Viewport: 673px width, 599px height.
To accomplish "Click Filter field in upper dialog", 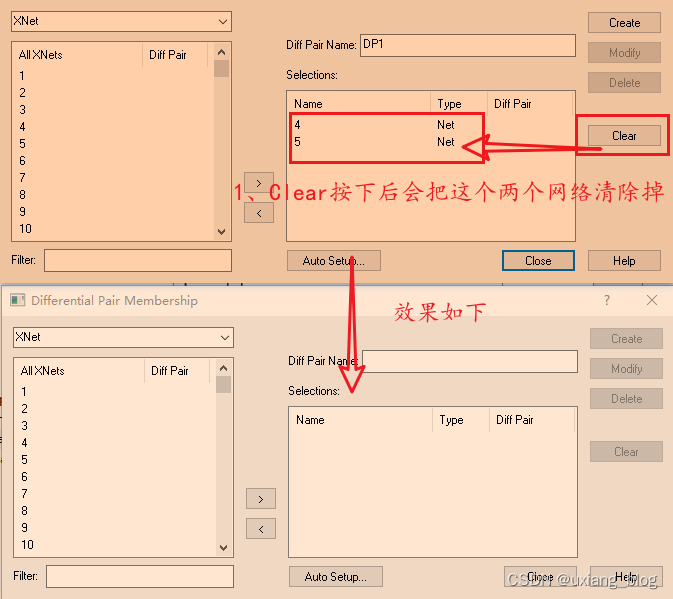I will (x=138, y=260).
